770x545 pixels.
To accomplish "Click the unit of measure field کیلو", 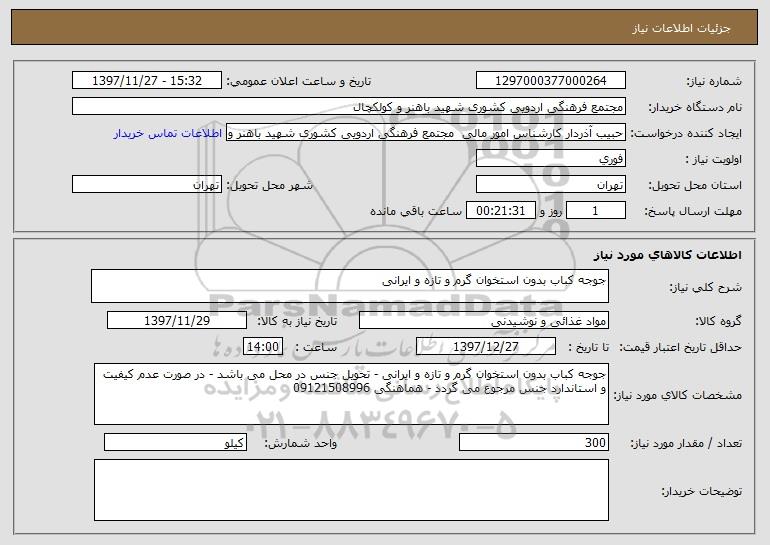I will click(175, 442).
